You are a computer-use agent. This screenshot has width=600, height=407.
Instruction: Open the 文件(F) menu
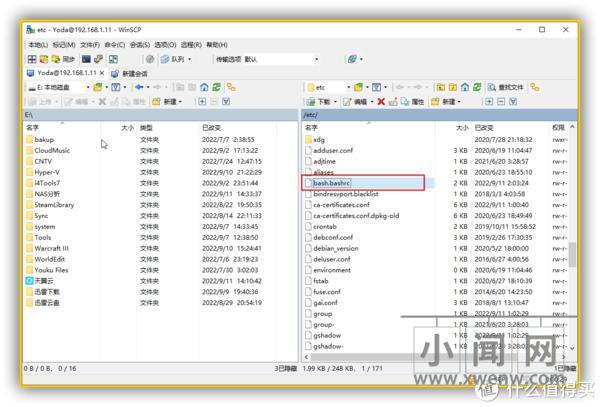(x=89, y=45)
